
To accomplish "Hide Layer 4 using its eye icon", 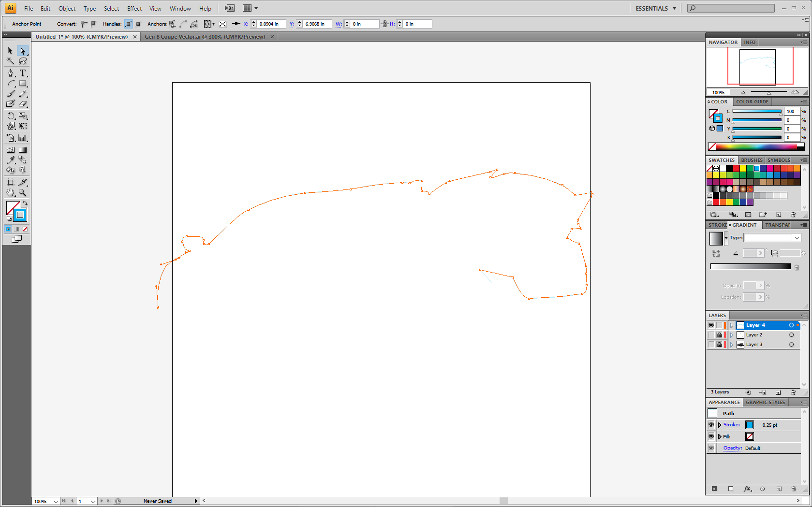I will pyautogui.click(x=711, y=325).
